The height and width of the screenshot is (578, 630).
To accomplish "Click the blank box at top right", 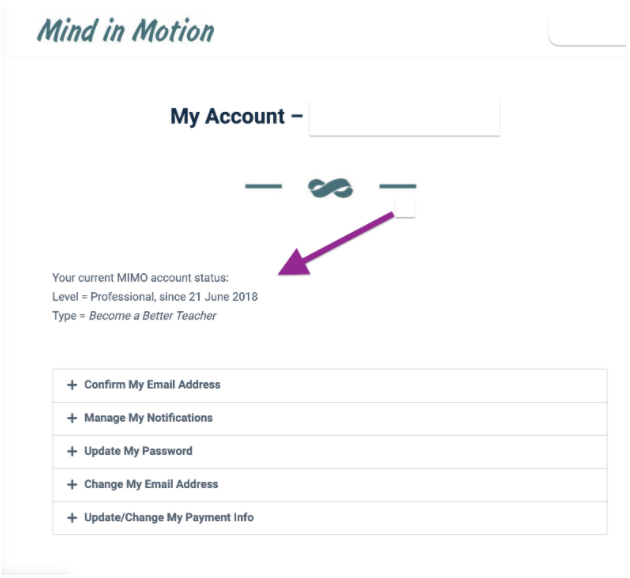I will (x=588, y=32).
